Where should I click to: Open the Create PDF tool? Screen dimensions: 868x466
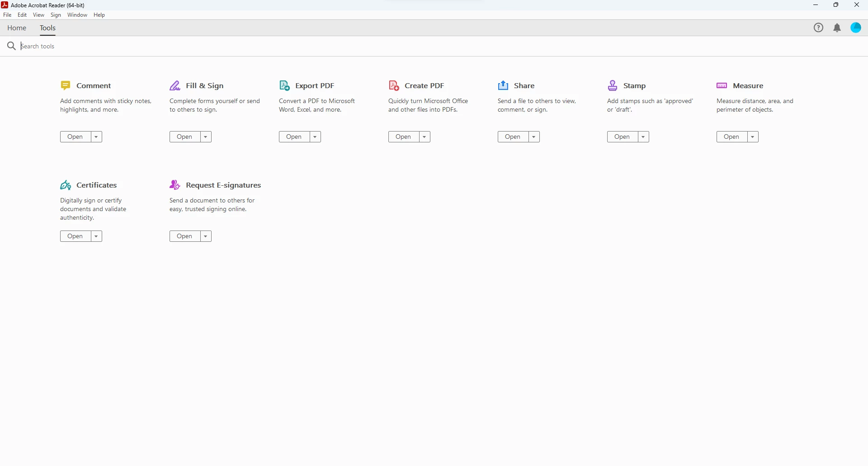click(x=404, y=137)
